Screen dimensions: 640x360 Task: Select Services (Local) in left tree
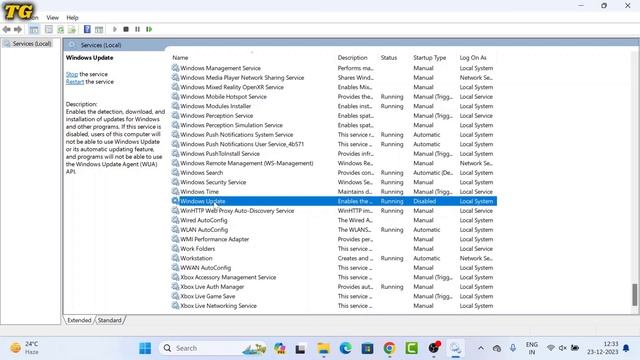pyautogui.click(x=32, y=44)
